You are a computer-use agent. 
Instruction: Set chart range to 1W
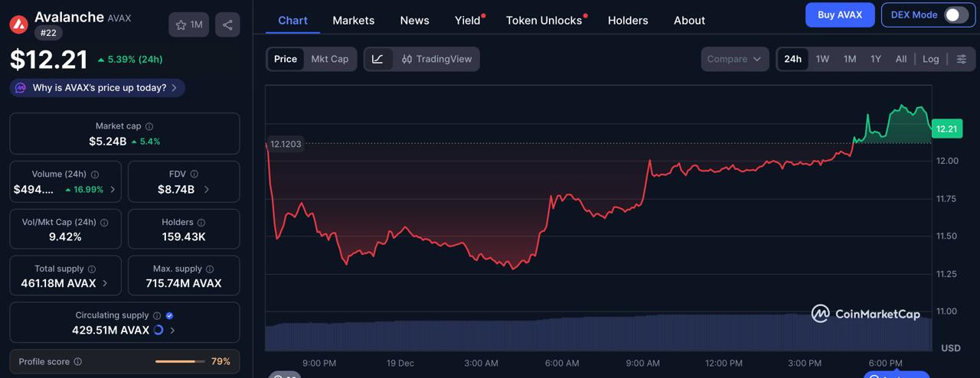822,59
